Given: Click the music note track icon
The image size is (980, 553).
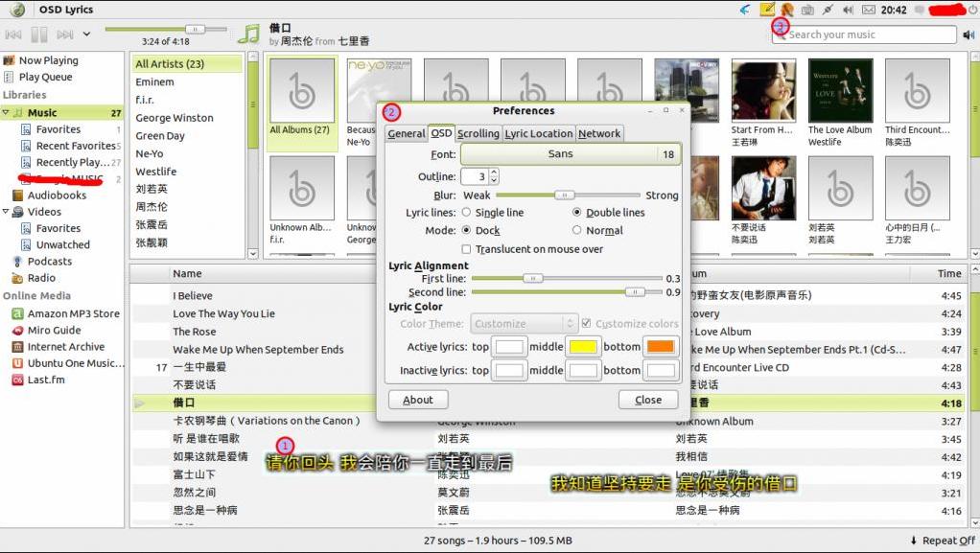Looking at the screenshot, I should coord(248,35).
